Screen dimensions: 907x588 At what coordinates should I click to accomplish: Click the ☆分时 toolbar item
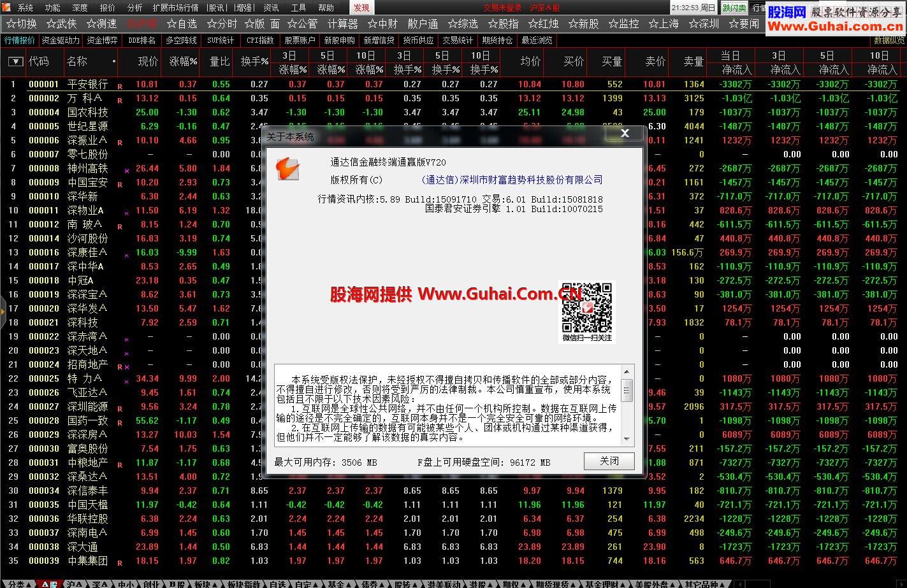click(x=222, y=24)
